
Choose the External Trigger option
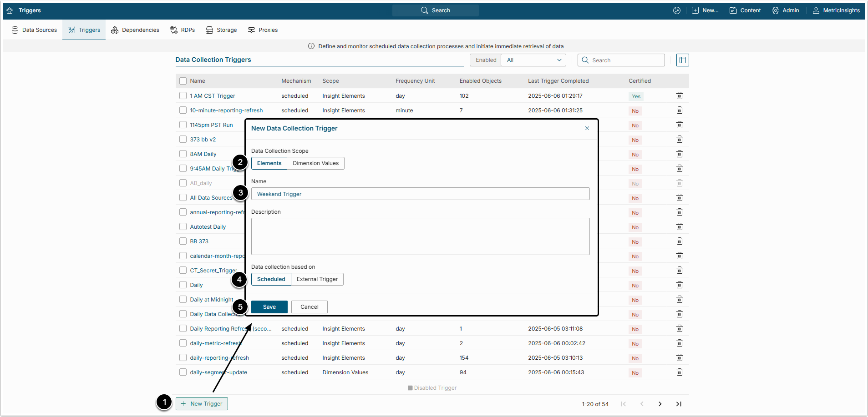pos(317,279)
